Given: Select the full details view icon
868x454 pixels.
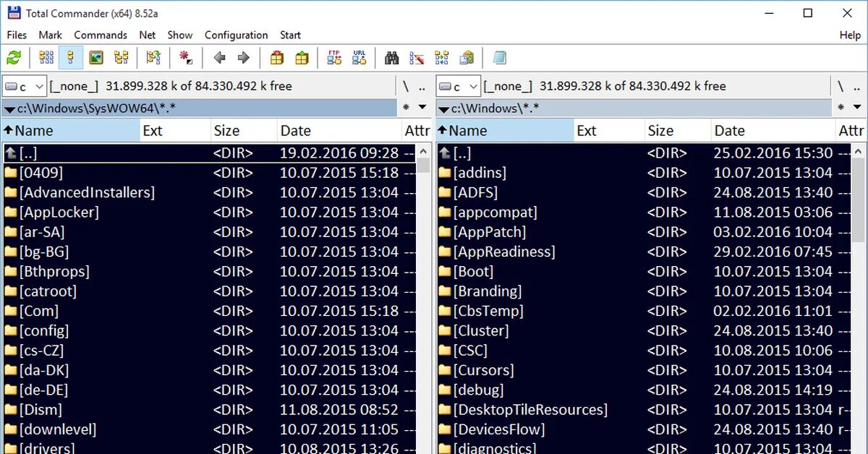Looking at the screenshot, I should coord(71,58).
